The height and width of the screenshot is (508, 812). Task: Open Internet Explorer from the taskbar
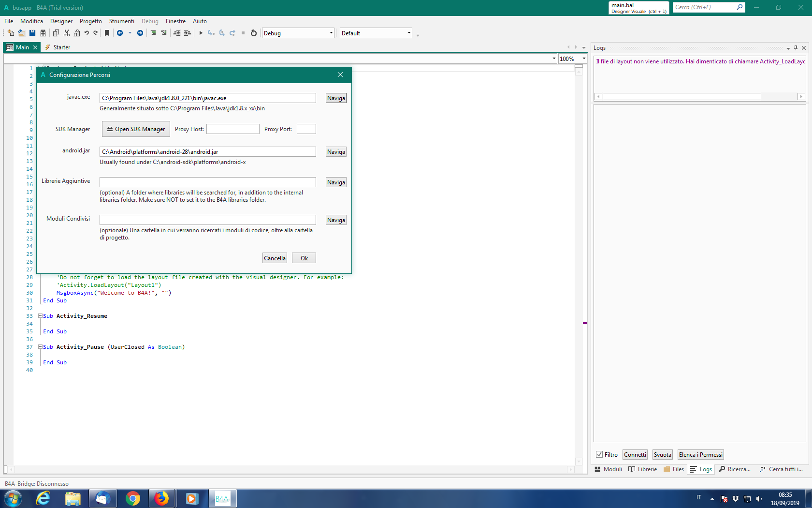[x=43, y=498]
